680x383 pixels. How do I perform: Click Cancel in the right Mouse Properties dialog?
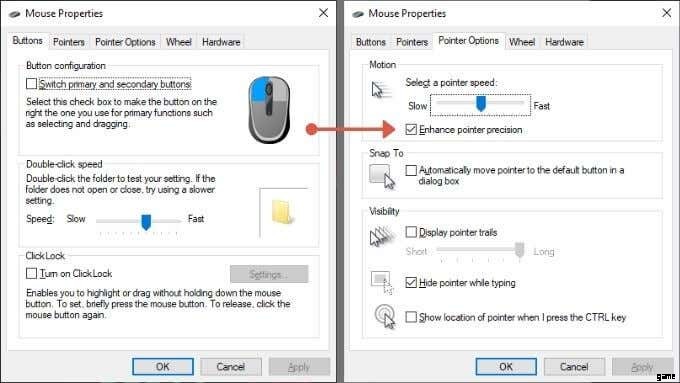574,367
